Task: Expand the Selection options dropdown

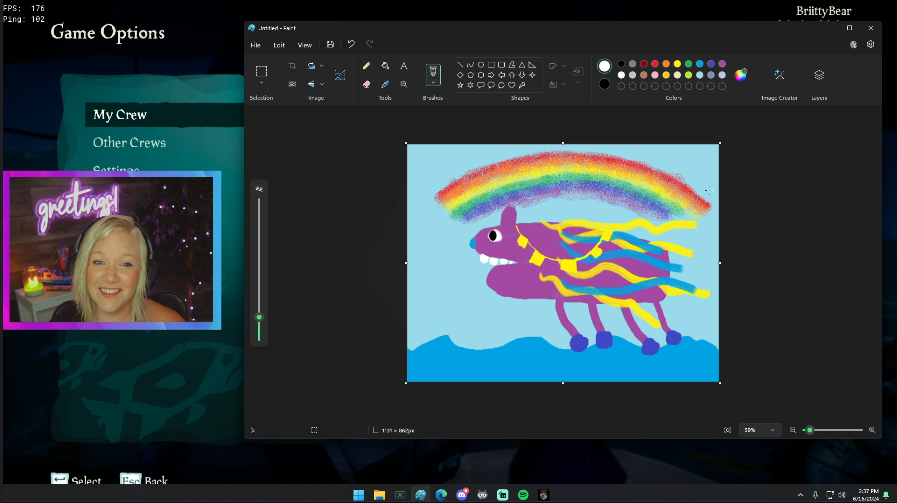Action: 261,84
